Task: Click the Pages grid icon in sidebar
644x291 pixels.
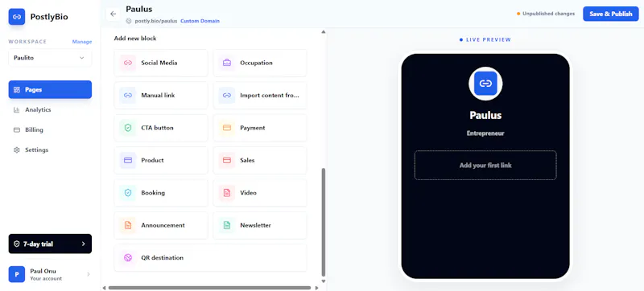Action: 17,90
